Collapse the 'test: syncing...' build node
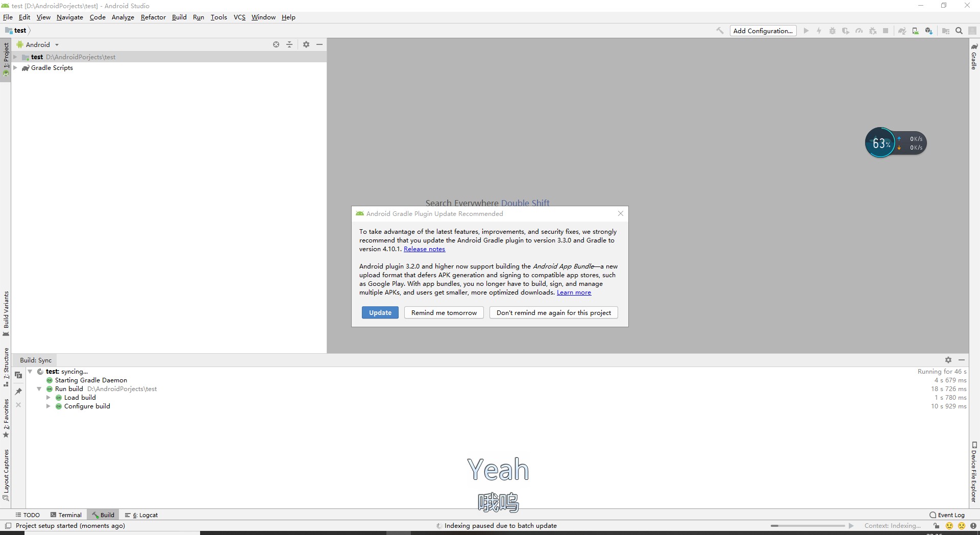This screenshot has width=980, height=535. coord(30,372)
